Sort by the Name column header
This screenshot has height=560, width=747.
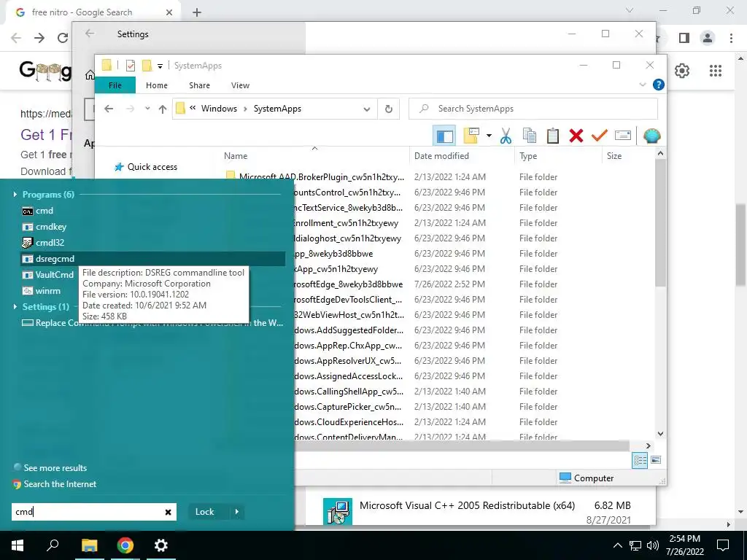[x=314, y=156]
